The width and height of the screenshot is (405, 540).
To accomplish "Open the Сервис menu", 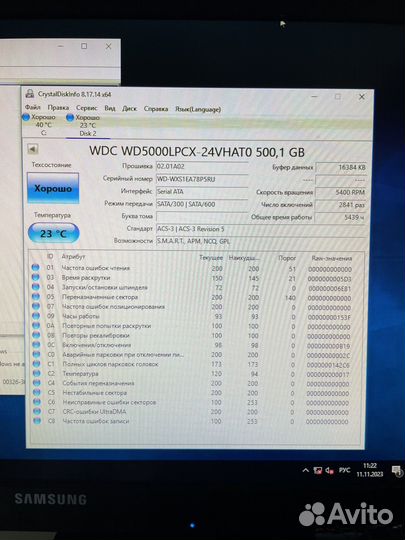I will tap(87, 108).
